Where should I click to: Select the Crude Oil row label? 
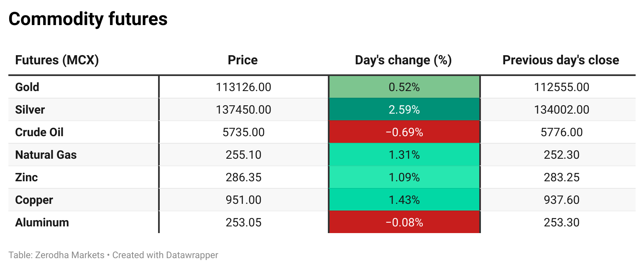[39, 132]
